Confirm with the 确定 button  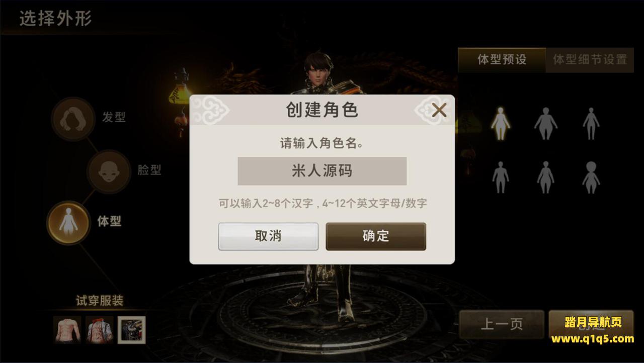coord(376,236)
